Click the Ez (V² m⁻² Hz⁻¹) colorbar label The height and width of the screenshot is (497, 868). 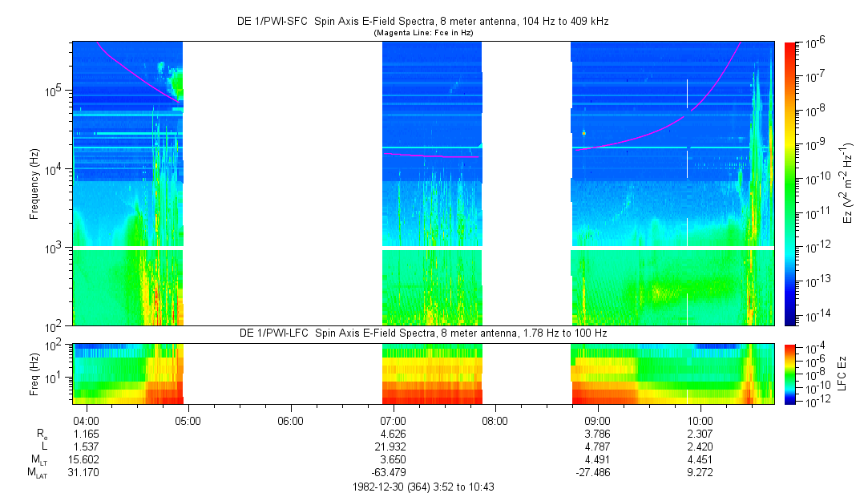click(846, 184)
